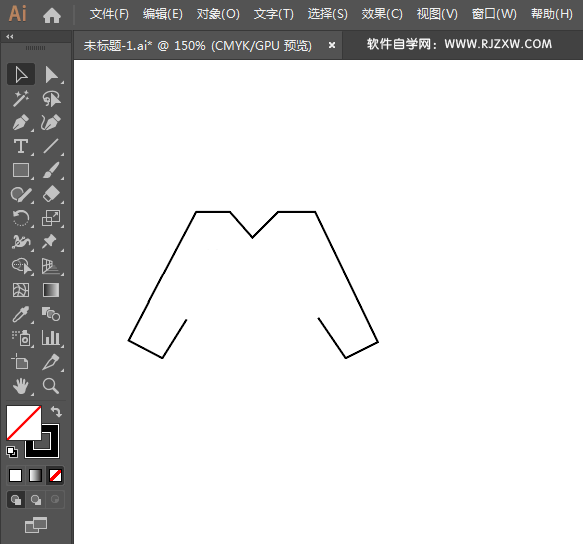The height and width of the screenshot is (544, 583).
Task: Switch to the 未标题-1.ai document tab
Action: (x=197, y=45)
